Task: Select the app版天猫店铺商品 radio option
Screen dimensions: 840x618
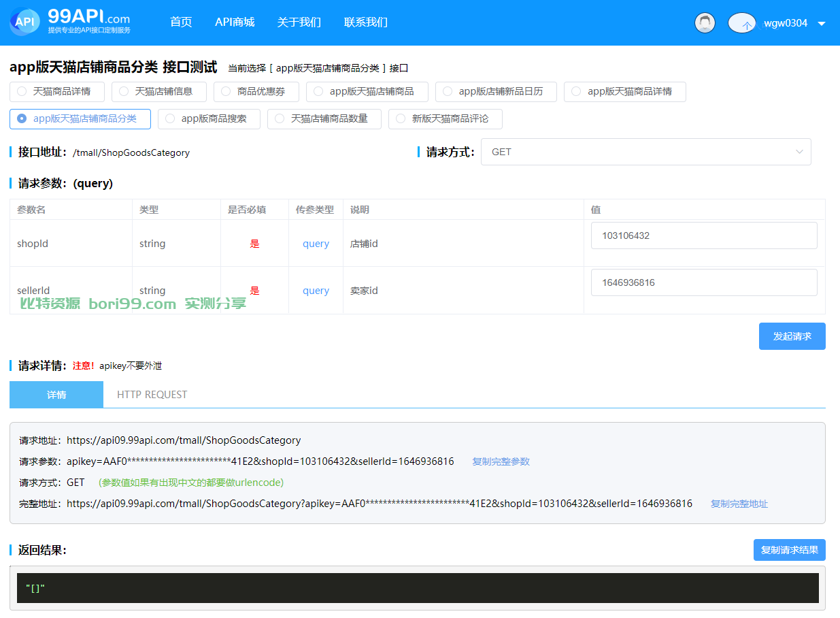Action: point(367,91)
